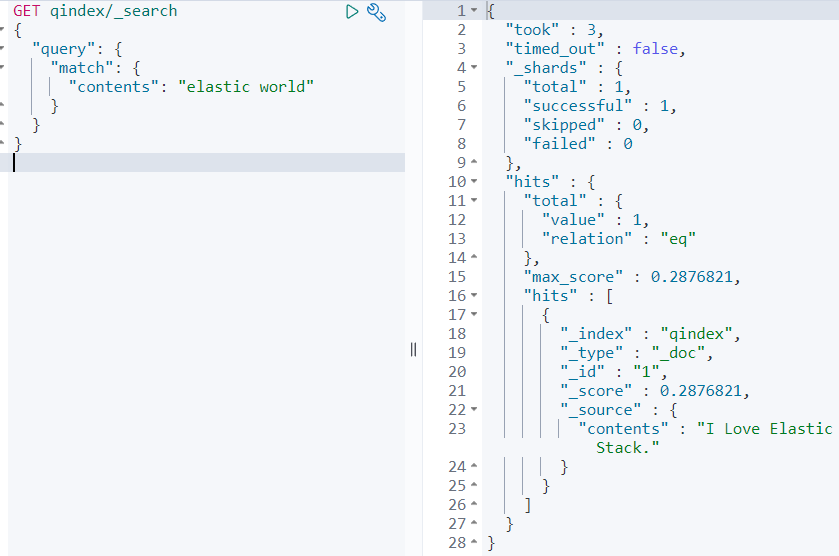Collapse the hit object at line 17
Screen dimensions: 839x556
point(474,315)
